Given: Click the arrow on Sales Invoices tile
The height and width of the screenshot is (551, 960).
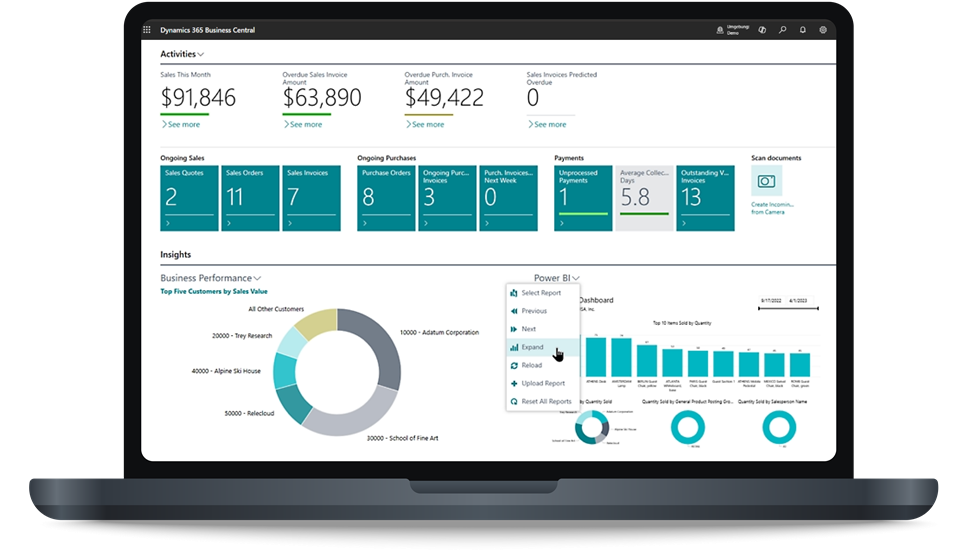Looking at the screenshot, I should point(290,223).
